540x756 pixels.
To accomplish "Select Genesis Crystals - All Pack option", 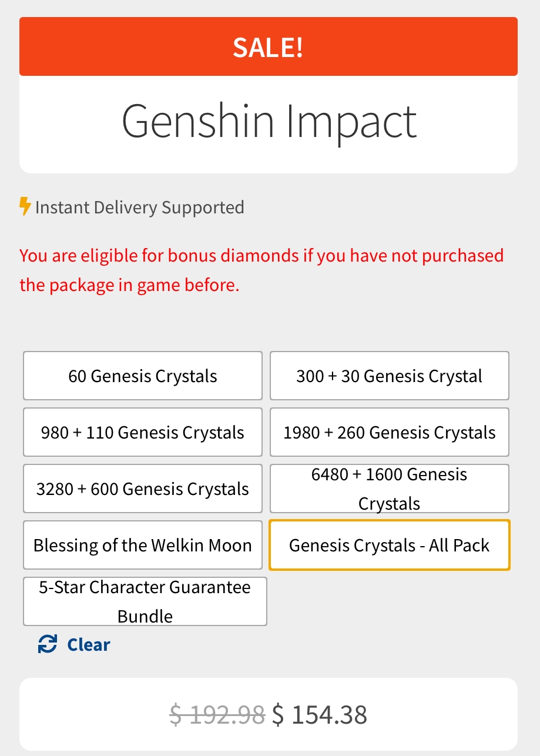I will (x=389, y=546).
